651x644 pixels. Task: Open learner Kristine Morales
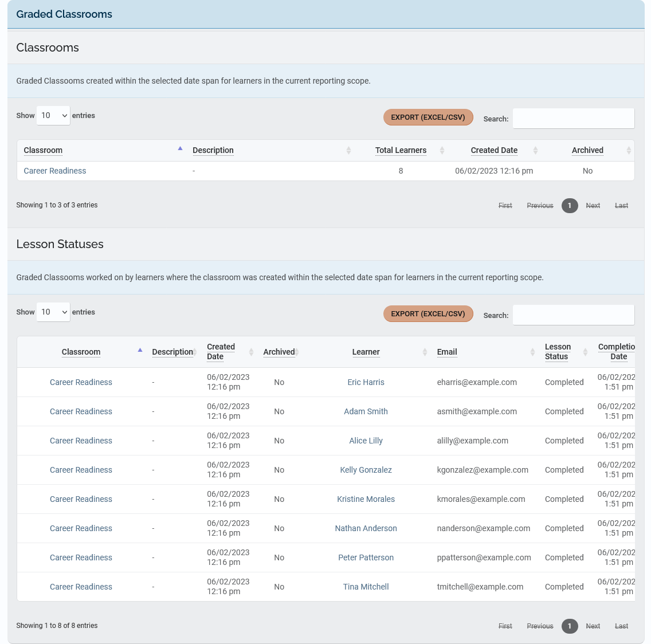pyautogui.click(x=366, y=498)
